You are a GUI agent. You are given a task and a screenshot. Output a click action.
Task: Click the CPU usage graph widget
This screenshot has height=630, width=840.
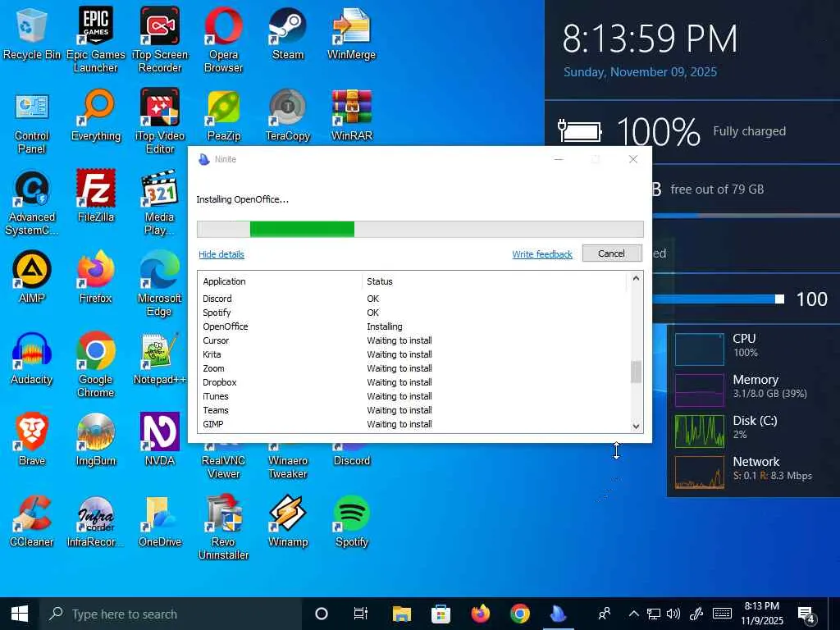pyautogui.click(x=699, y=349)
